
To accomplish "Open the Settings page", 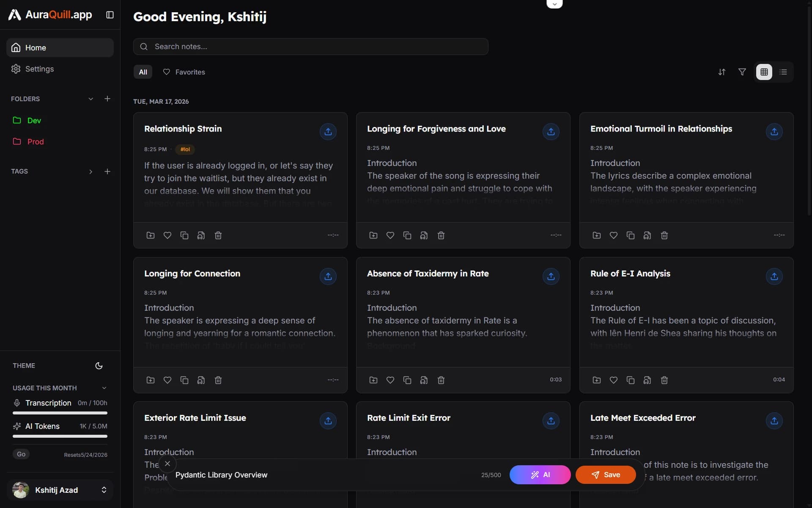I will tap(60, 69).
